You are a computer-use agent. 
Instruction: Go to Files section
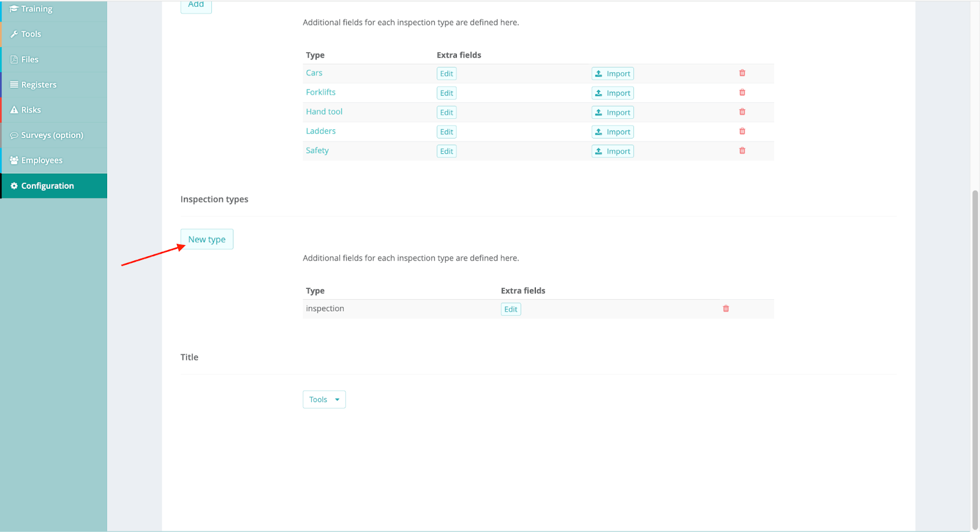tap(54, 59)
